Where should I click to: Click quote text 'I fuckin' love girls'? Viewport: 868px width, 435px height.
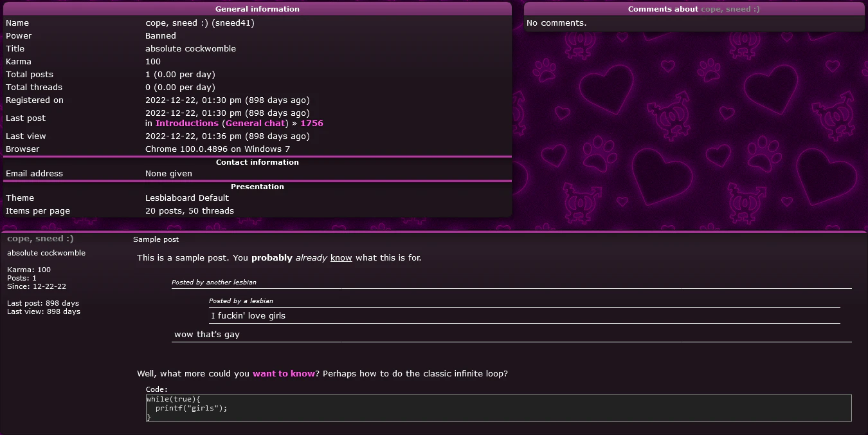248,316
